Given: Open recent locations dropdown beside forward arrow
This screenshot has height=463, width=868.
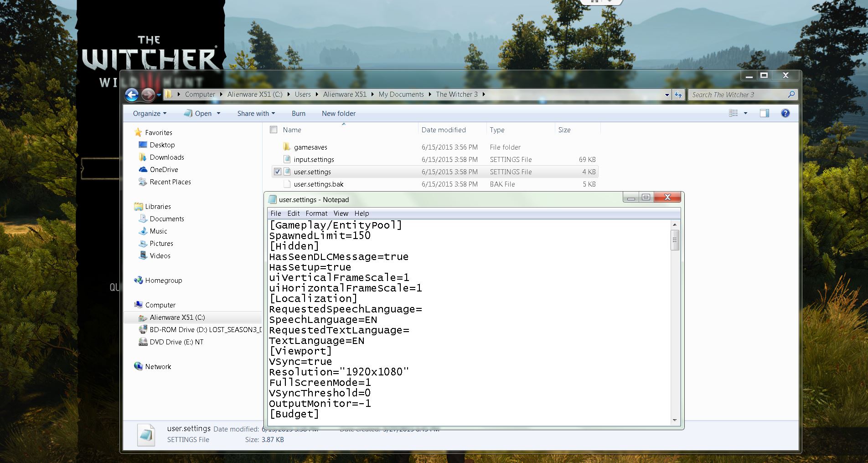Looking at the screenshot, I should [159, 95].
